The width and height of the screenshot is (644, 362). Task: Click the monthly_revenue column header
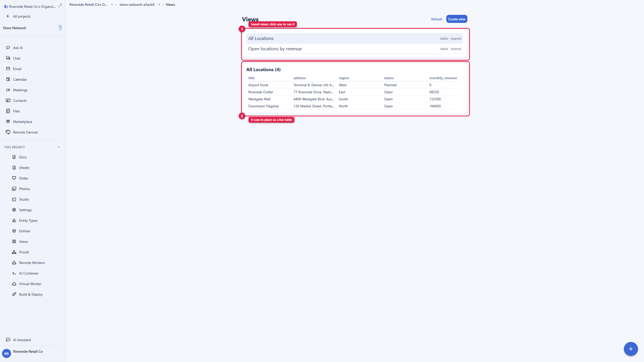(x=443, y=78)
